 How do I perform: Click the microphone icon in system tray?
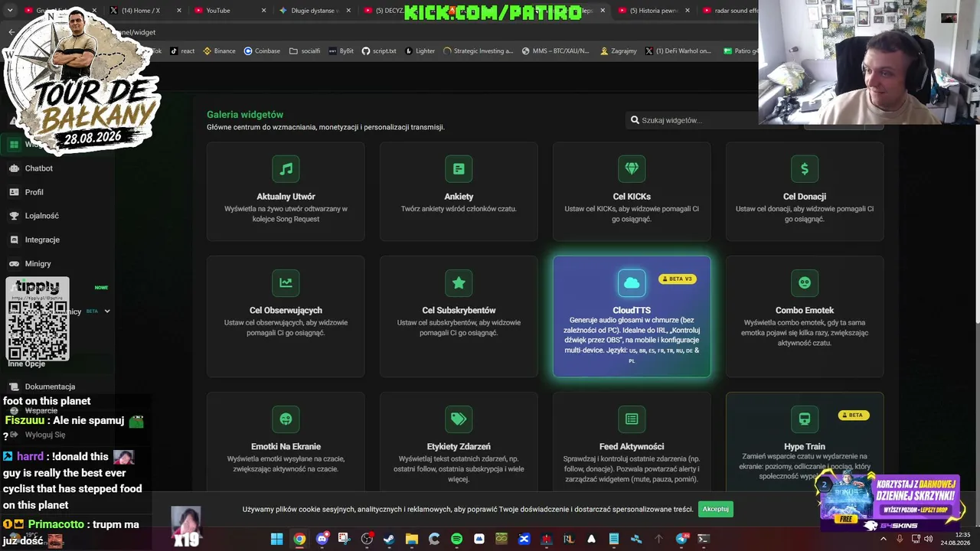pos(900,539)
